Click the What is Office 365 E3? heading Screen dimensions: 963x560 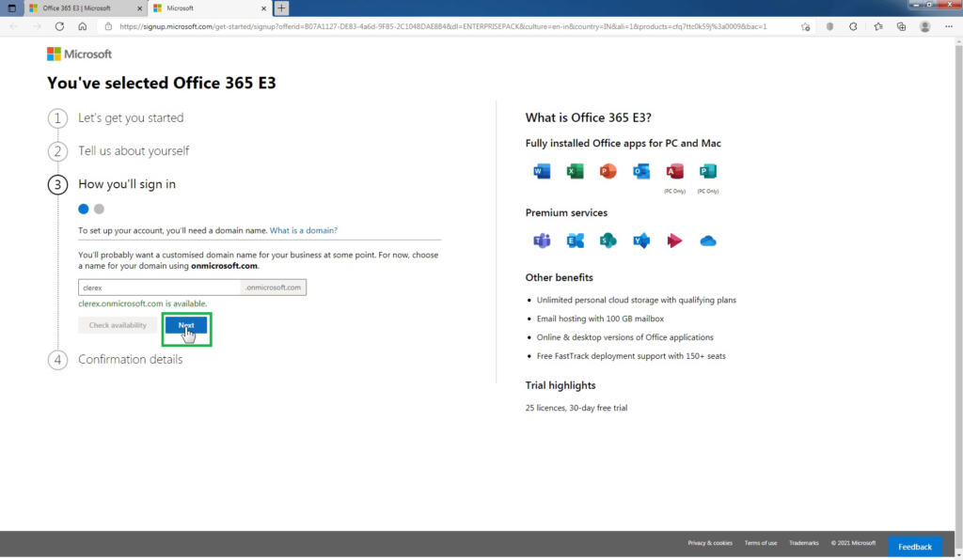click(589, 117)
